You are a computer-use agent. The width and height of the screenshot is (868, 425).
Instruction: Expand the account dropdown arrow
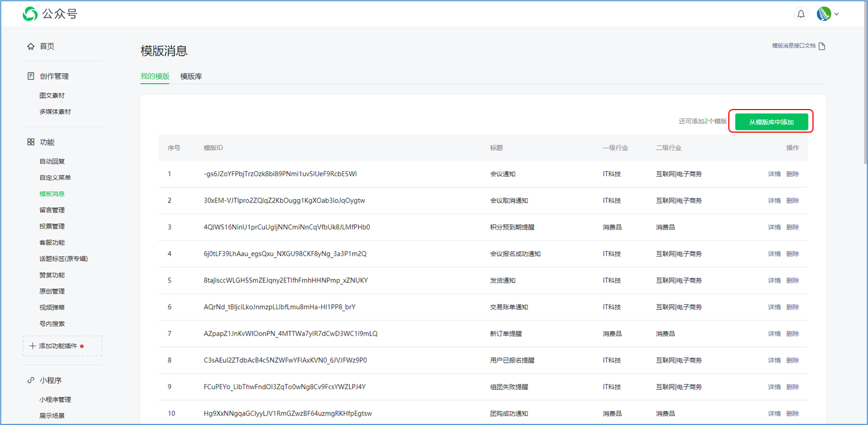click(837, 14)
